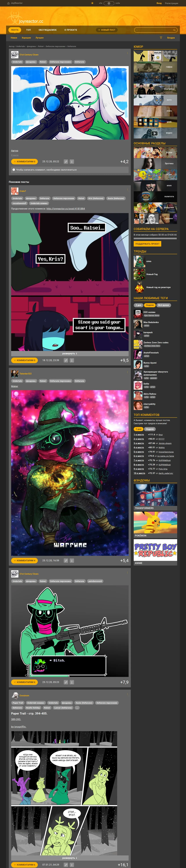This screenshot has width=186, height=868.
Task: Open ОБСУЖДАЕМОЕ menu item
Action: coord(48,30)
